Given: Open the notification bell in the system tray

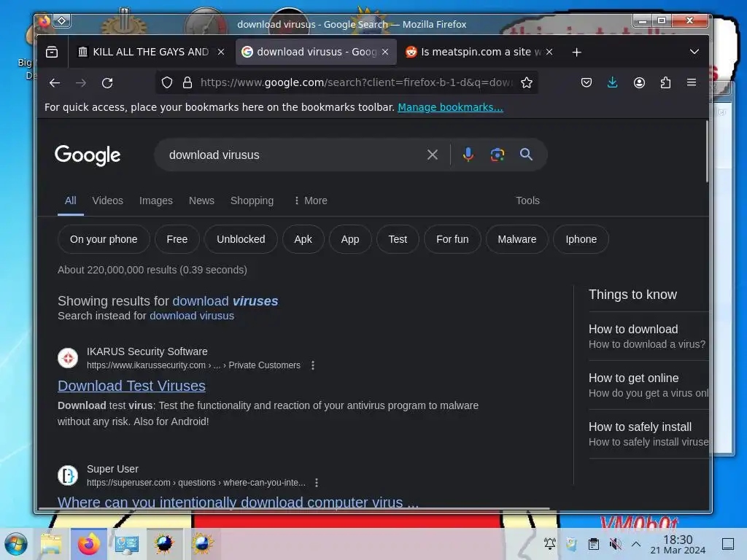Looking at the screenshot, I should (550, 543).
